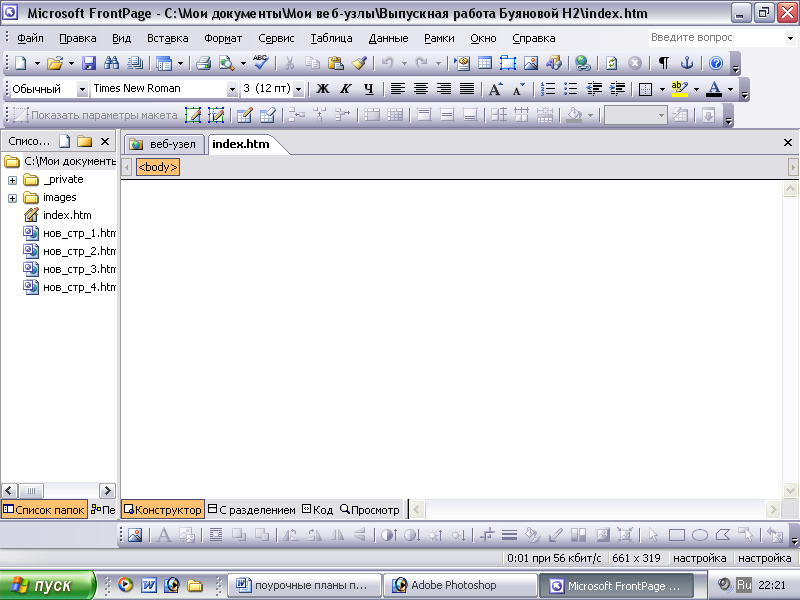Create new folder in folder list panel
Image resolution: width=800 pixels, height=600 pixels.
tap(84, 141)
